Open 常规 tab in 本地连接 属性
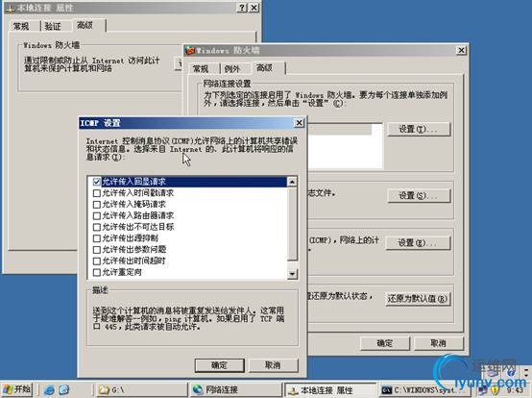 coord(21,26)
